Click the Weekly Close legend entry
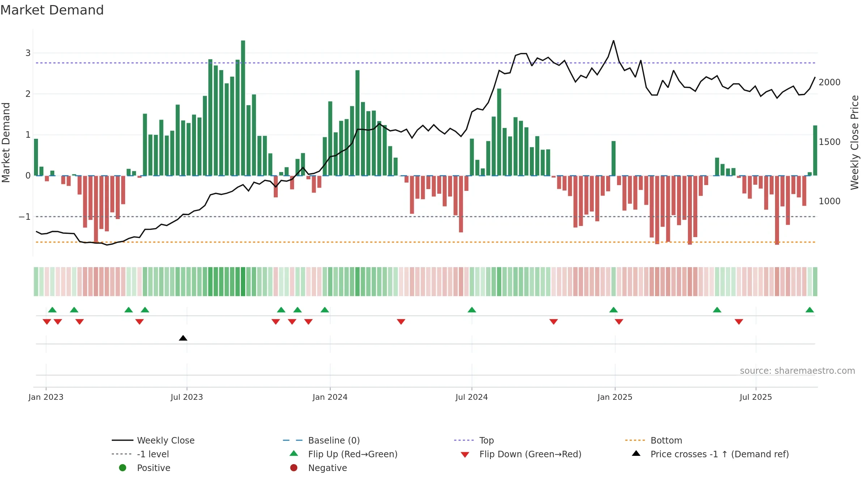The width and height of the screenshot is (868, 488). pos(153,440)
